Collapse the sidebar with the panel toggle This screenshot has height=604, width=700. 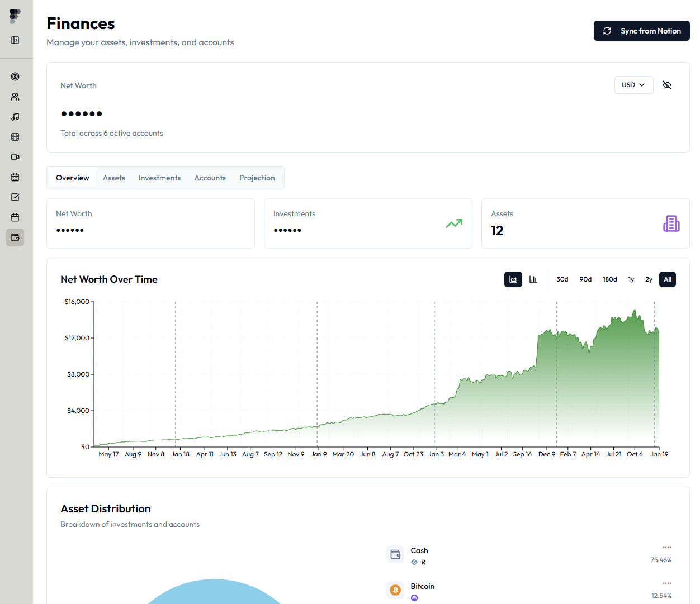point(15,40)
